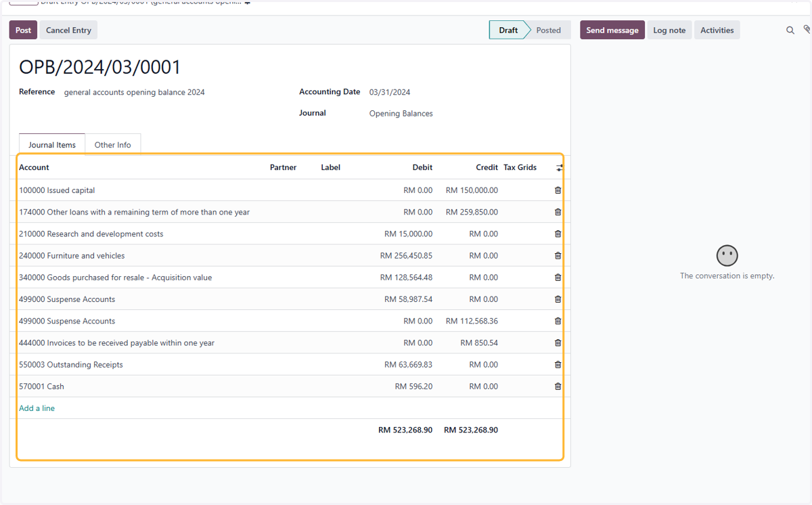Delete the Goods purchased for resale line
This screenshot has height=505, width=812.
(558, 278)
